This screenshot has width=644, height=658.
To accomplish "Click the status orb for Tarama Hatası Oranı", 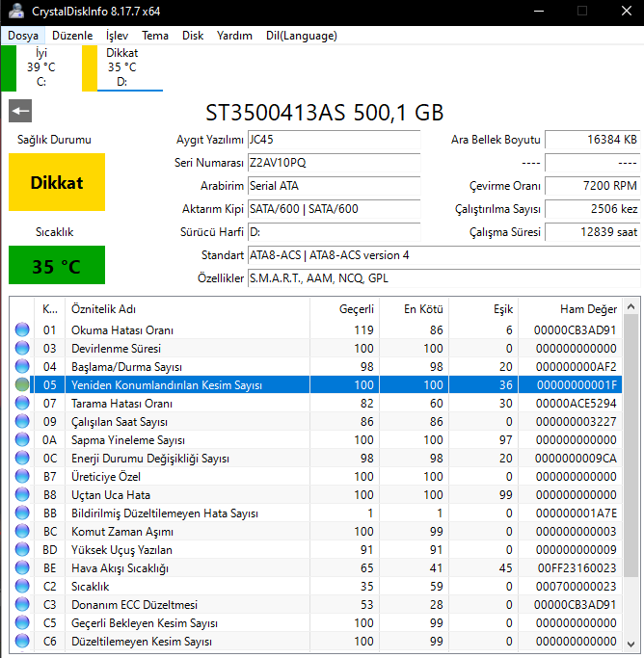I will (22, 403).
